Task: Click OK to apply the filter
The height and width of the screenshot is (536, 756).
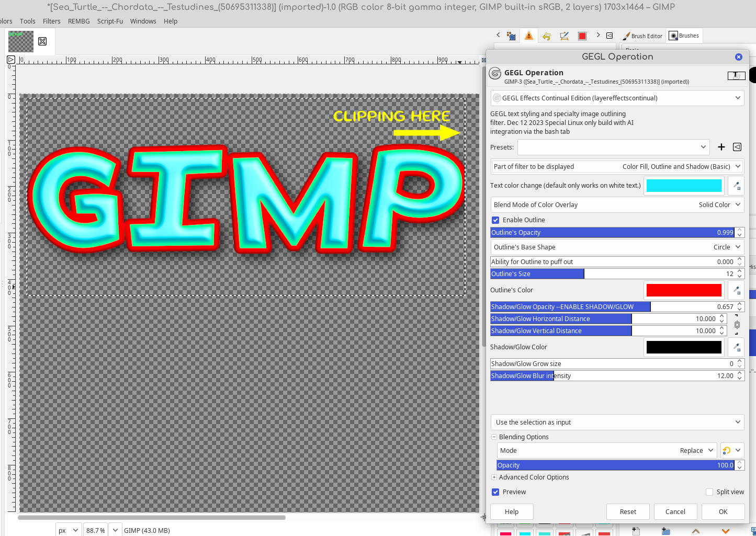Action: click(723, 512)
